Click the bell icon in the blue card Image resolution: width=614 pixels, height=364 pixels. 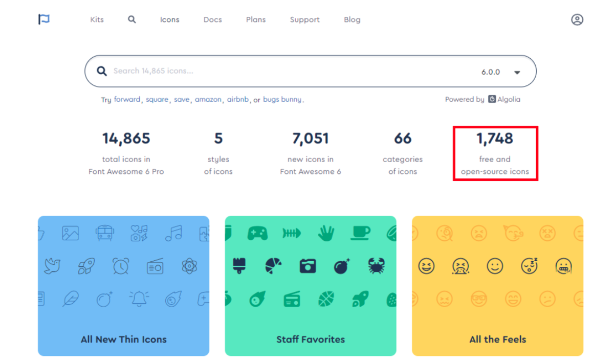click(x=139, y=299)
